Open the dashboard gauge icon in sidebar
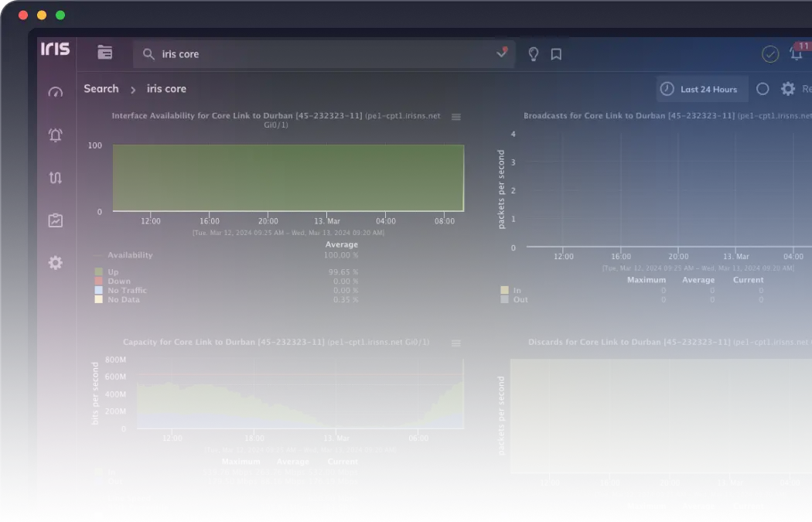 point(55,92)
